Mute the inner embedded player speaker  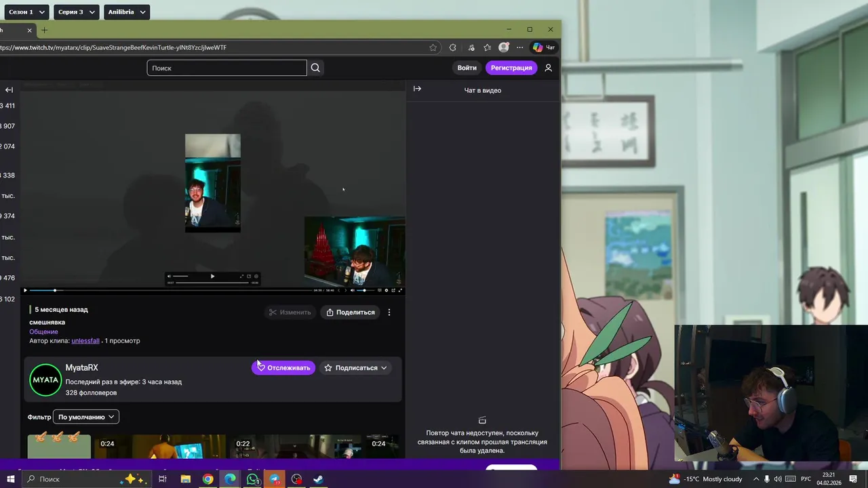[x=169, y=277]
